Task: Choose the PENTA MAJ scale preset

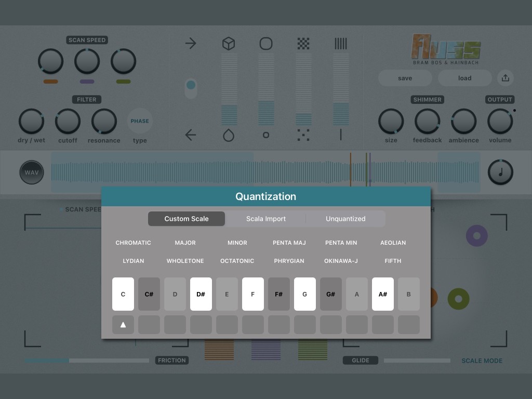Action: (289, 243)
